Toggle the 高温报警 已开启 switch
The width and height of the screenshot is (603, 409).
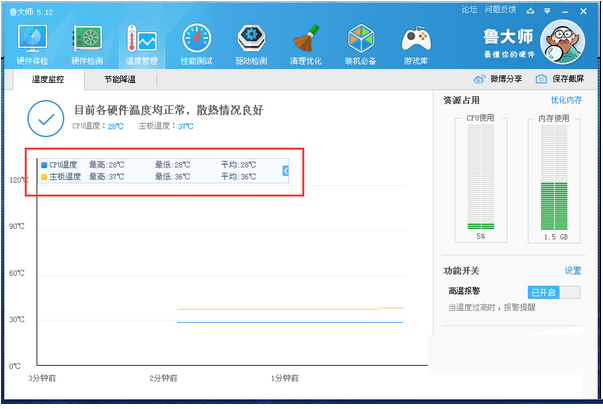click(x=554, y=293)
